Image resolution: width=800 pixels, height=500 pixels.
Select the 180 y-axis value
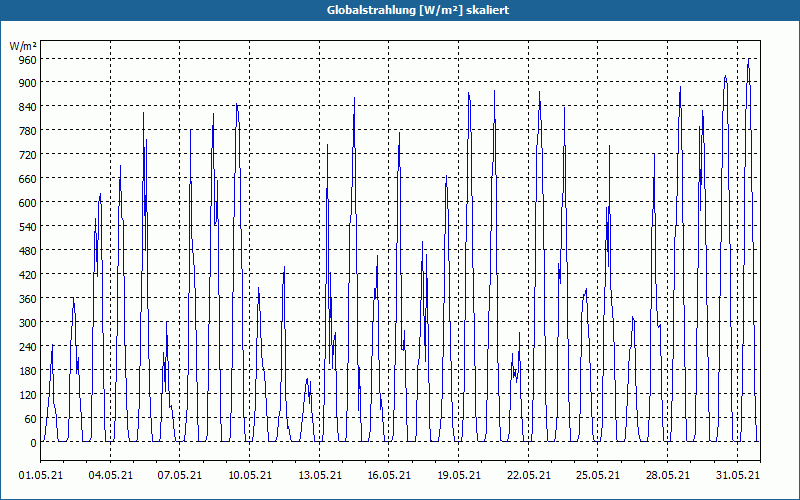tap(28, 371)
